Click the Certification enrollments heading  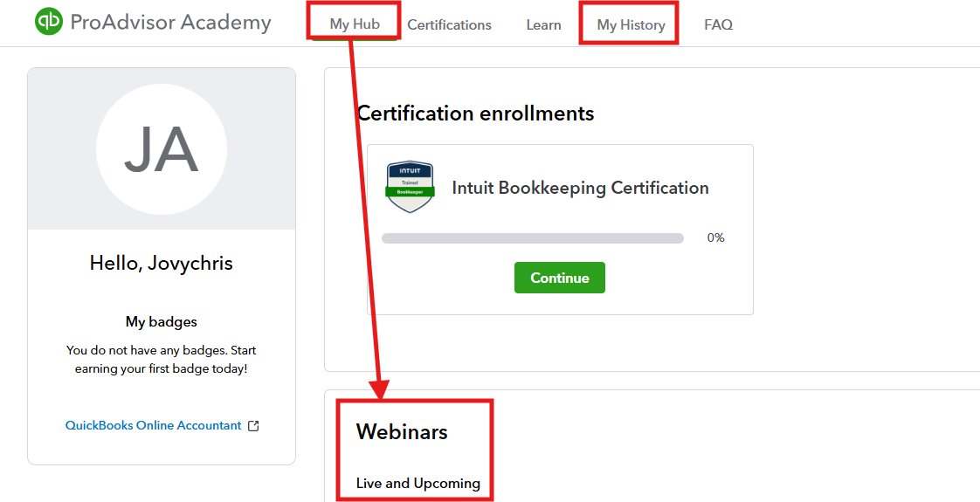[475, 113]
